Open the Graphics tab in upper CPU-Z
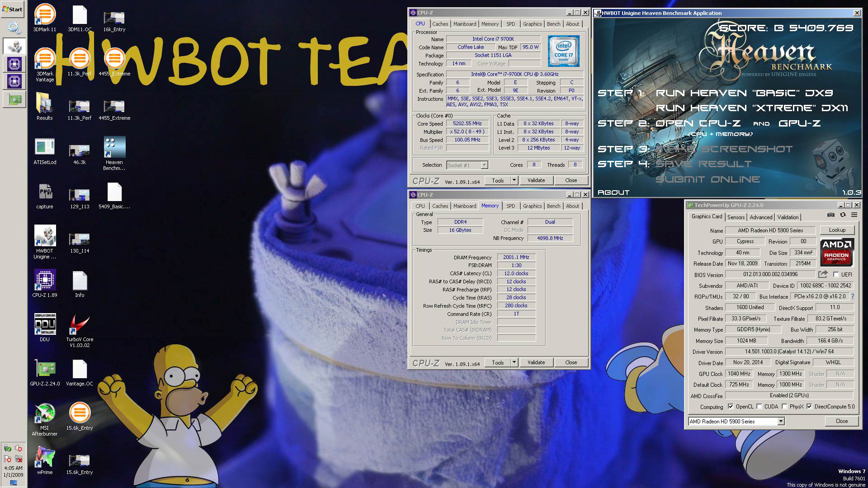The width and height of the screenshot is (868, 488). (x=532, y=24)
